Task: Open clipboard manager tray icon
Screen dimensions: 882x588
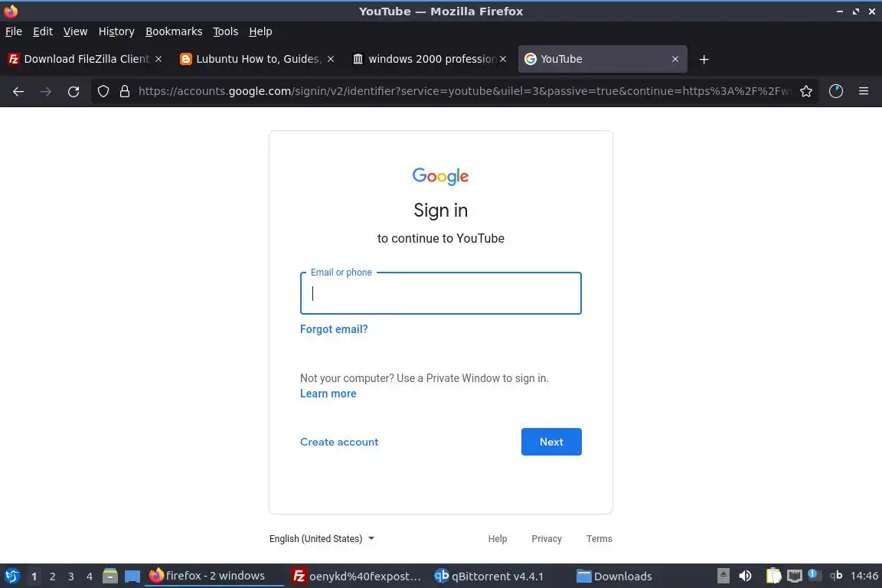Action: (774, 576)
